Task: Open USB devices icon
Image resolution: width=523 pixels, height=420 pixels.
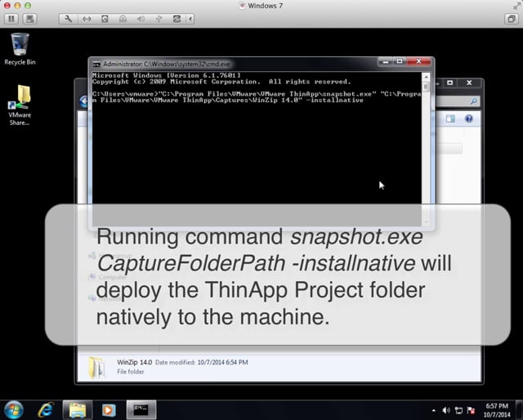Action: coord(159,19)
